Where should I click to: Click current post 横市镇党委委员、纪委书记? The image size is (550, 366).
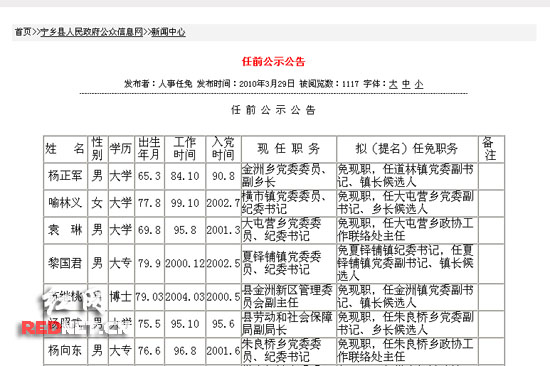pyautogui.click(x=289, y=203)
